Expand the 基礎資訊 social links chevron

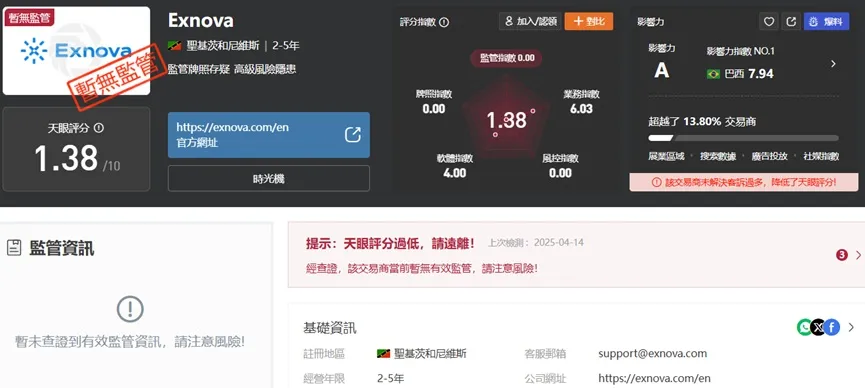851,327
